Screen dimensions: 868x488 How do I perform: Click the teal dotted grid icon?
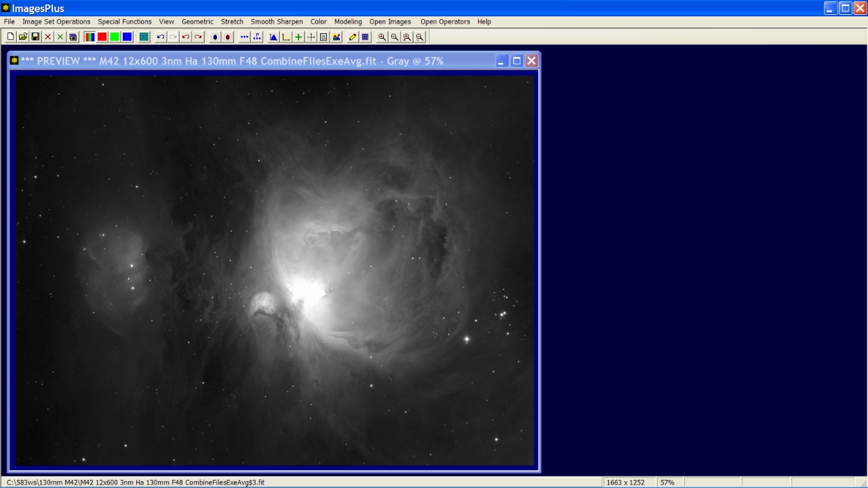coord(144,37)
